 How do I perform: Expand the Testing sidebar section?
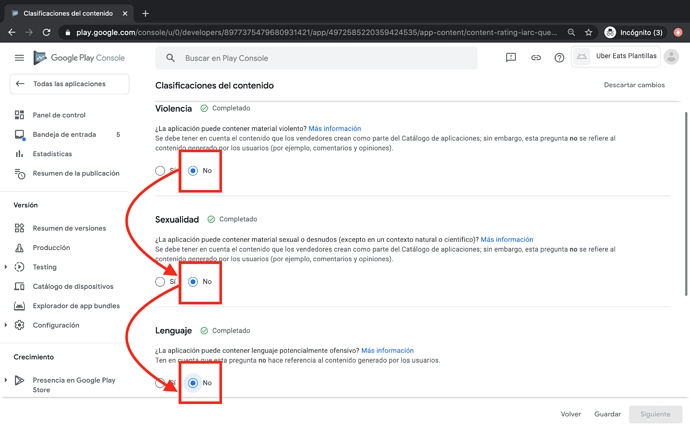click(6, 267)
